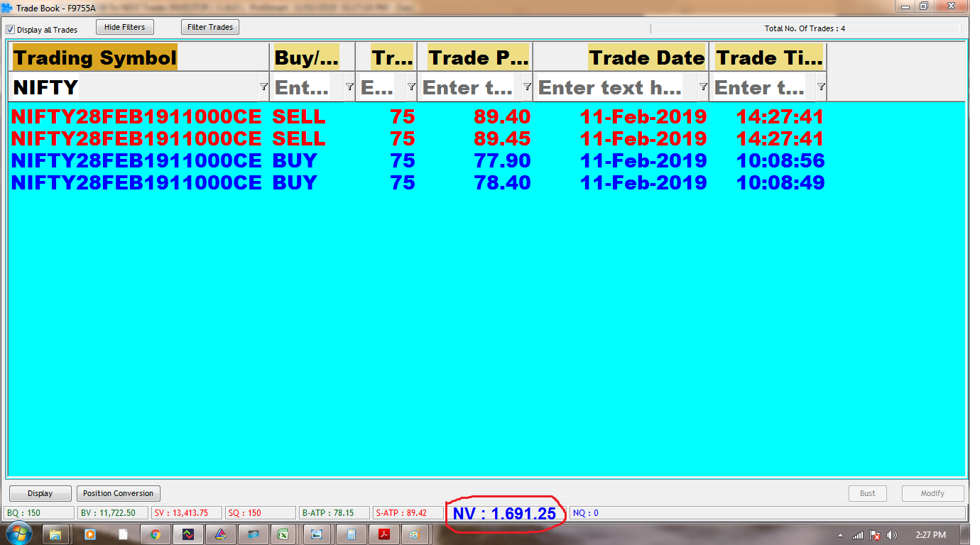
Task: Open the Buy/Sell column filter dropdown
Action: click(x=349, y=87)
